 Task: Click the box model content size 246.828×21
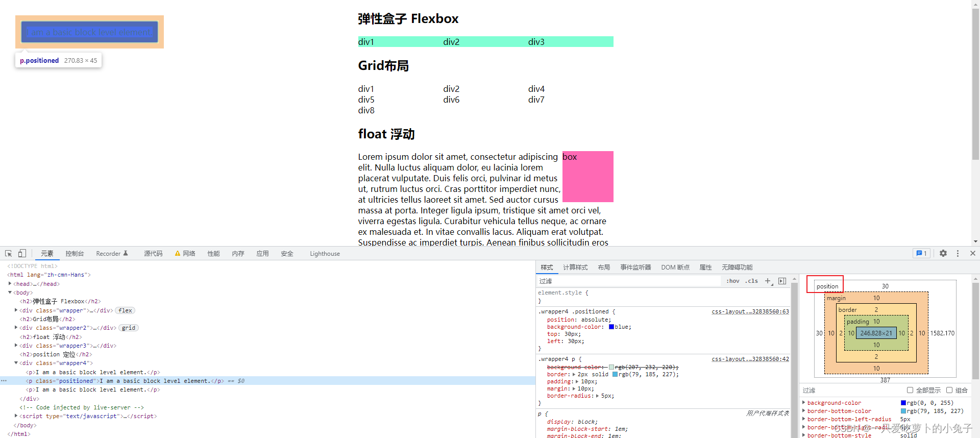pyautogui.click(x=876, y=333)
